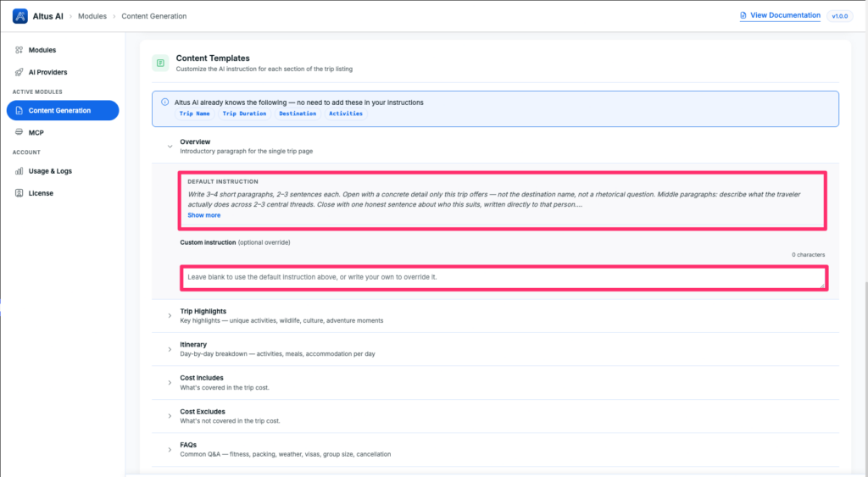Click Show more under default instruction

coord(203,215)
